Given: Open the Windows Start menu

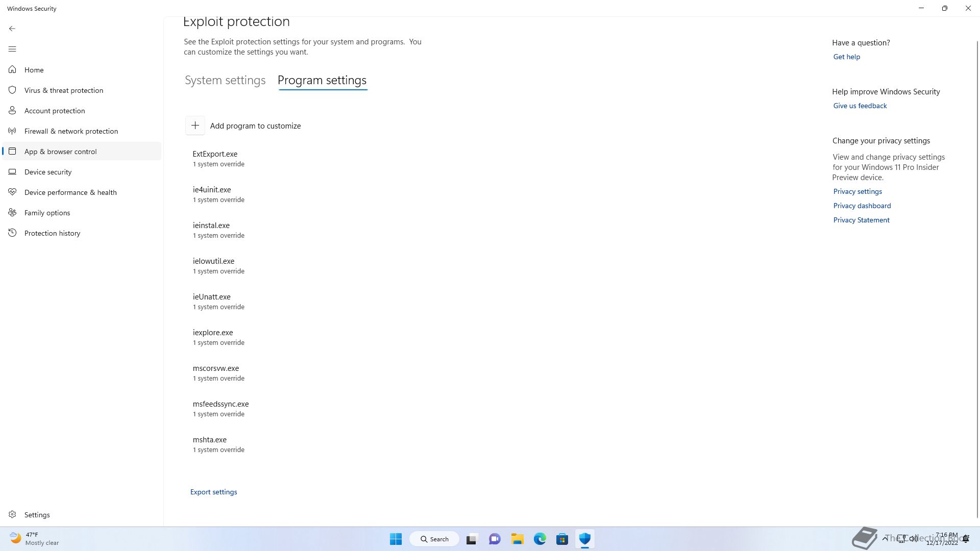Looking at the screenshot, I should tap(396, 539).
